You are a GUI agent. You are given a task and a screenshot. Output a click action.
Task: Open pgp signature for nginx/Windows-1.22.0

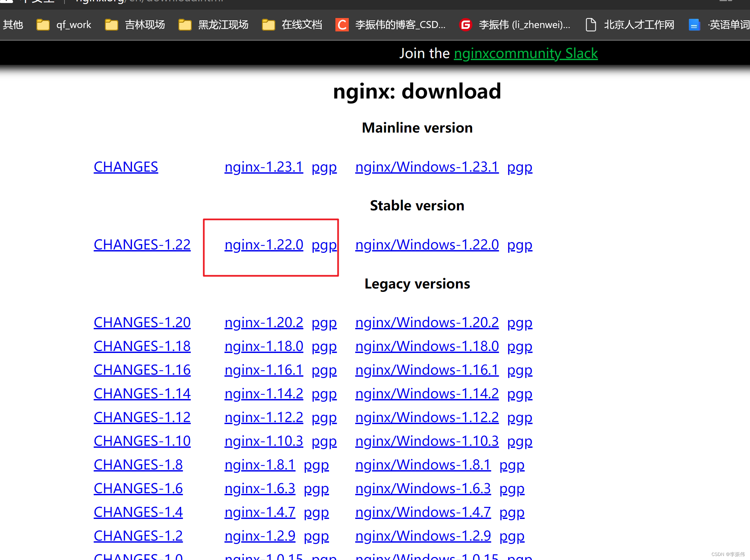[x=520, y=245]
